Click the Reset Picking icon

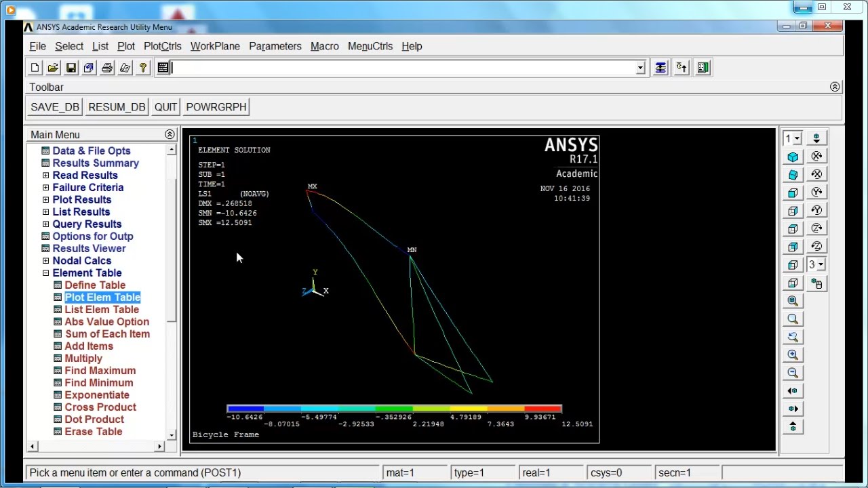[x=682, y=68]
